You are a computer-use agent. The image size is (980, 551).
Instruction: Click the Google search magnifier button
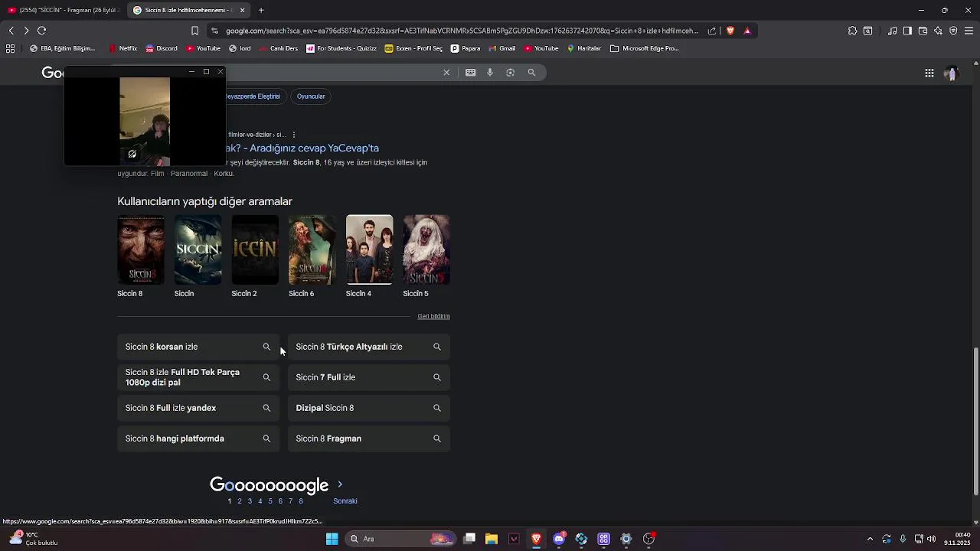531,72
